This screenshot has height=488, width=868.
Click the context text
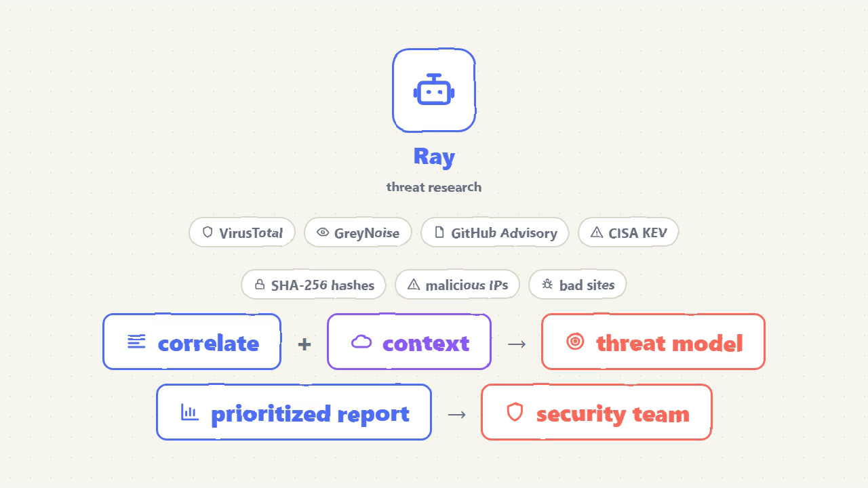pos(426,342)
